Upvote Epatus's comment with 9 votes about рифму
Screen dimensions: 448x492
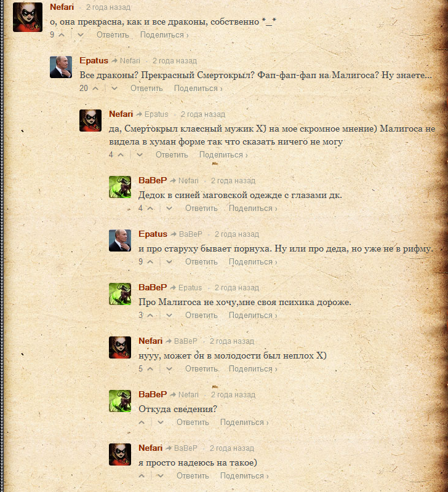tap(150, 262)
